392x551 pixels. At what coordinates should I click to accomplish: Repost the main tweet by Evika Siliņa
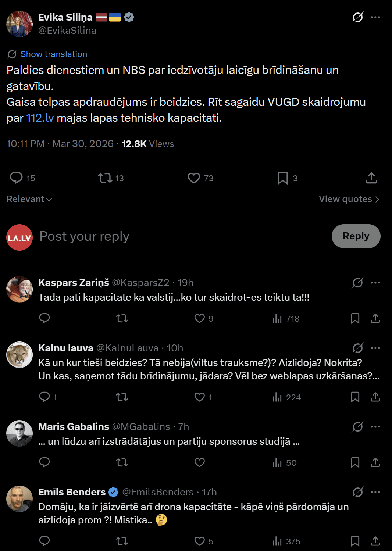[x=105, y=178]
